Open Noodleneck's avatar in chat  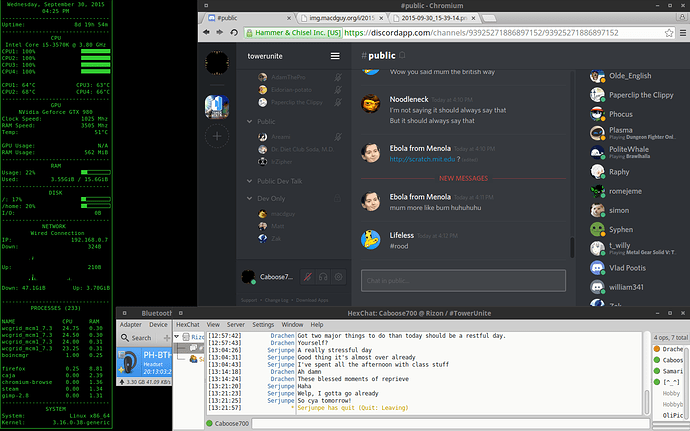click(x=371, y=104)
